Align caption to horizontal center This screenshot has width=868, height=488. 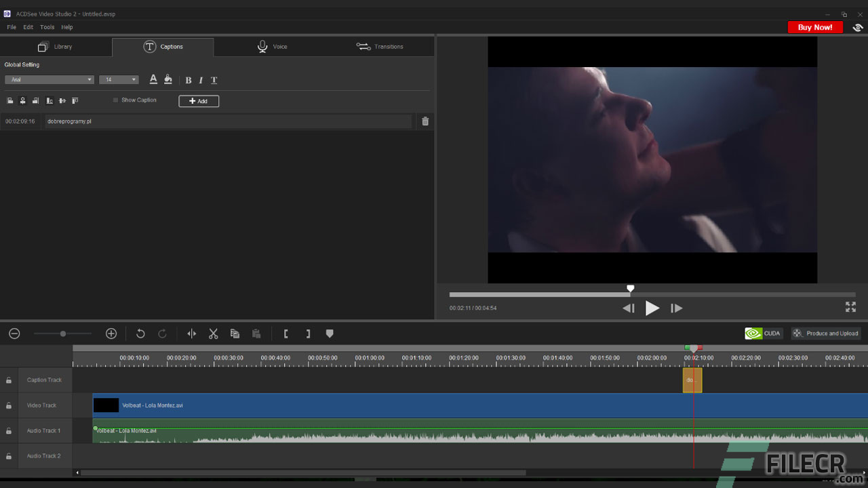click(x=22, y=101)
